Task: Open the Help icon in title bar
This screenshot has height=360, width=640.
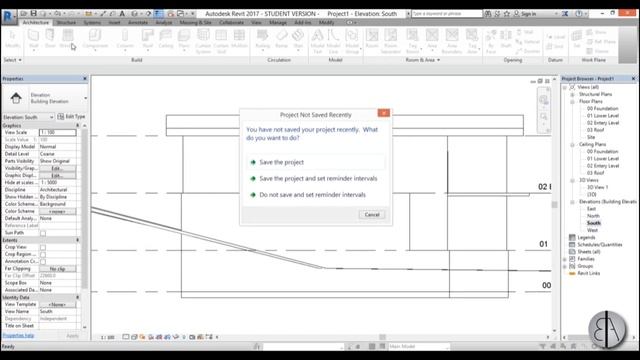Action: click(x=579, y=13)
